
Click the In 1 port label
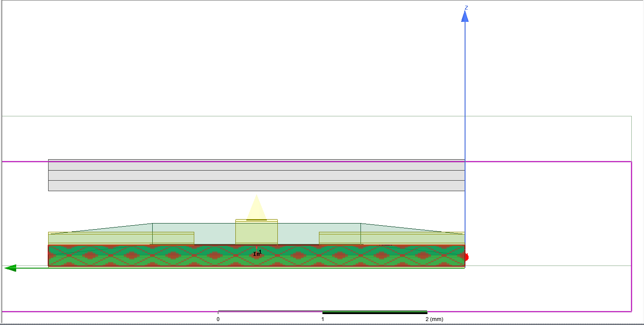(x=257, y=253)
